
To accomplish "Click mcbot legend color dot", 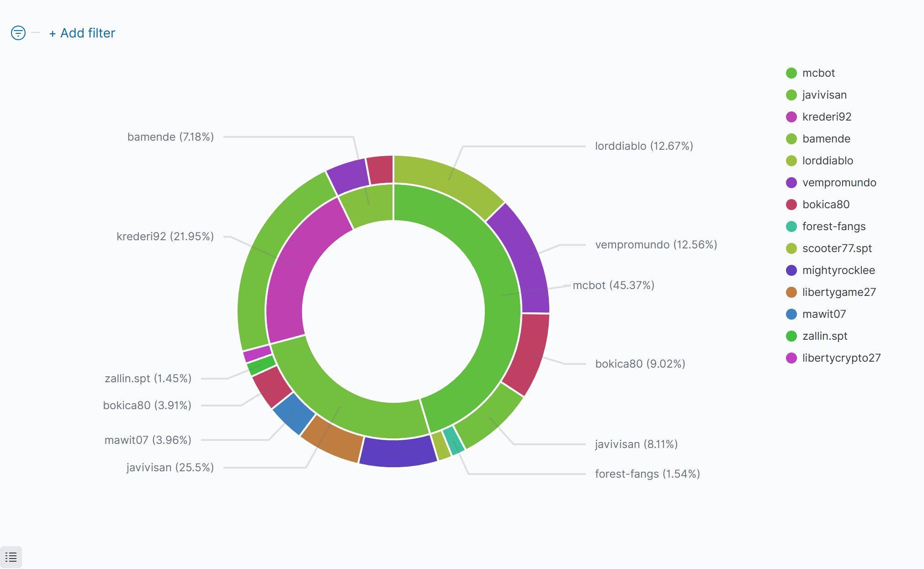I will 791,73.
